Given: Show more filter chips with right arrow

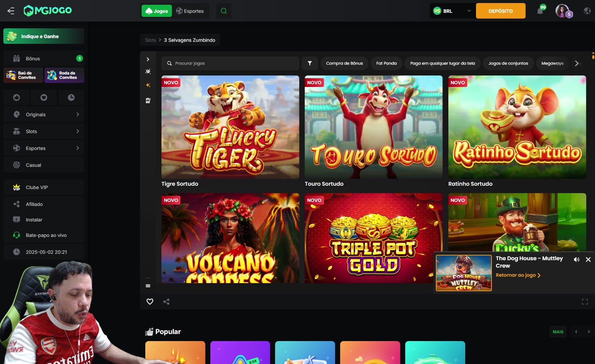Looking at the screenshot, I should tap(577, 63).
